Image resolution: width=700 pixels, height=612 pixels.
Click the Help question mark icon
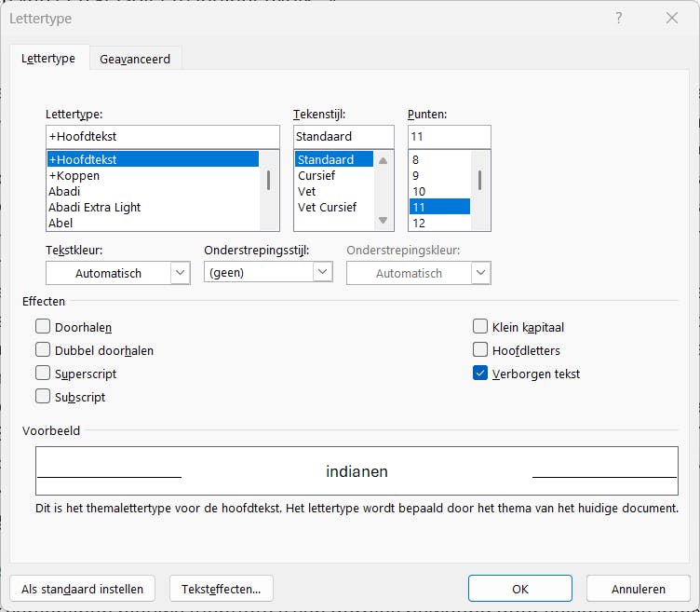coord(619,19)
